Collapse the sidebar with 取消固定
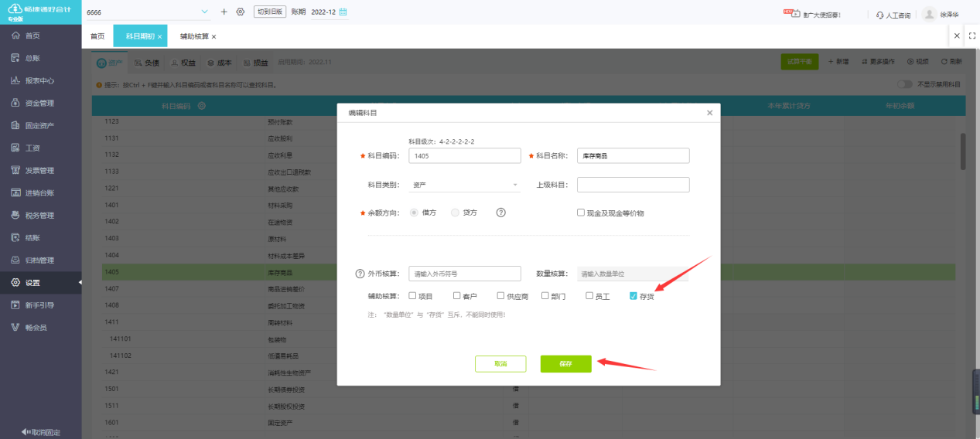Image resolution: width=980 pixels, height=439 pixels. click(40, 431)
